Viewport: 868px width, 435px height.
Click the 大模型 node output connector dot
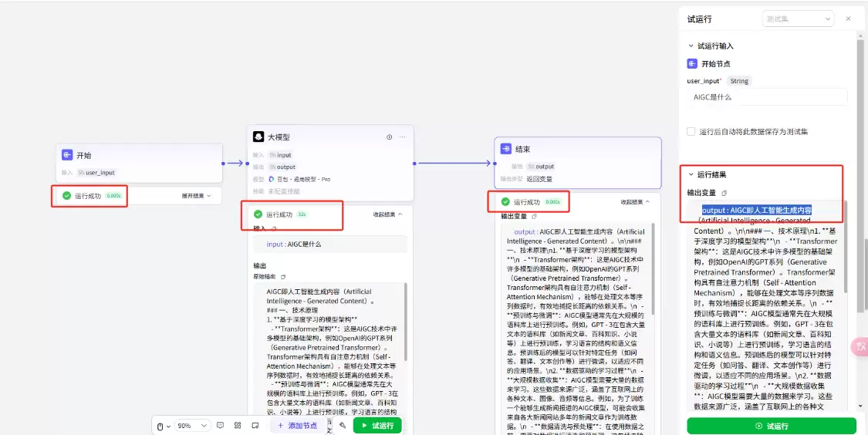414,164
